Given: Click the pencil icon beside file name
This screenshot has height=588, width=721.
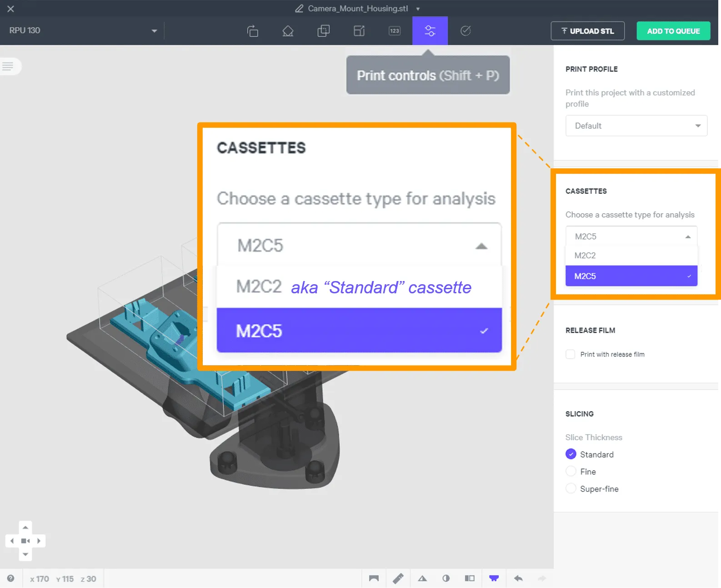Looking at the screenshot, I should click(299, 9).
